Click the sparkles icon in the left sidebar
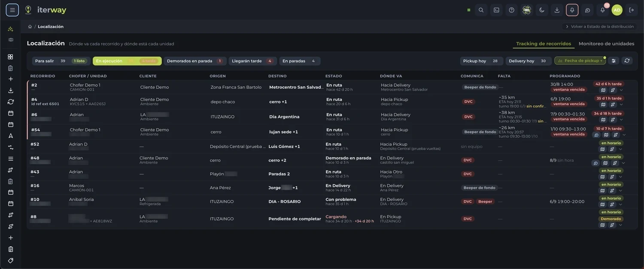The height and width of the screenshot is (269, 644). coord(11,29)
